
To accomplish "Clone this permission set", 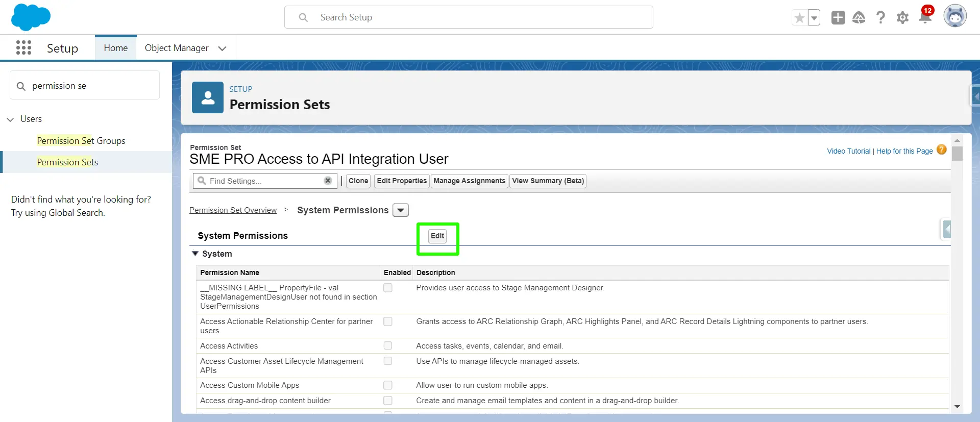I will [358, 181].
